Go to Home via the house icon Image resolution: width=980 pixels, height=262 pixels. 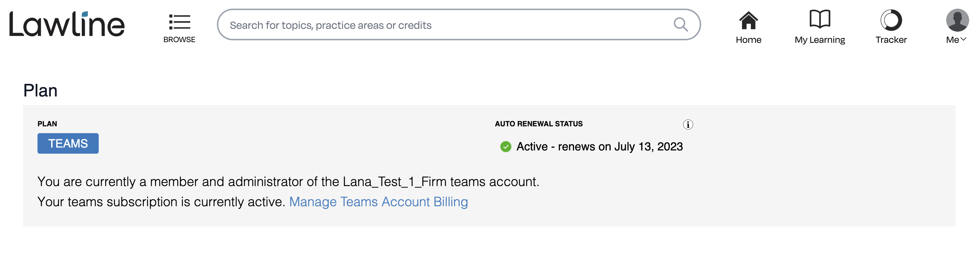[x=748, y=20]
